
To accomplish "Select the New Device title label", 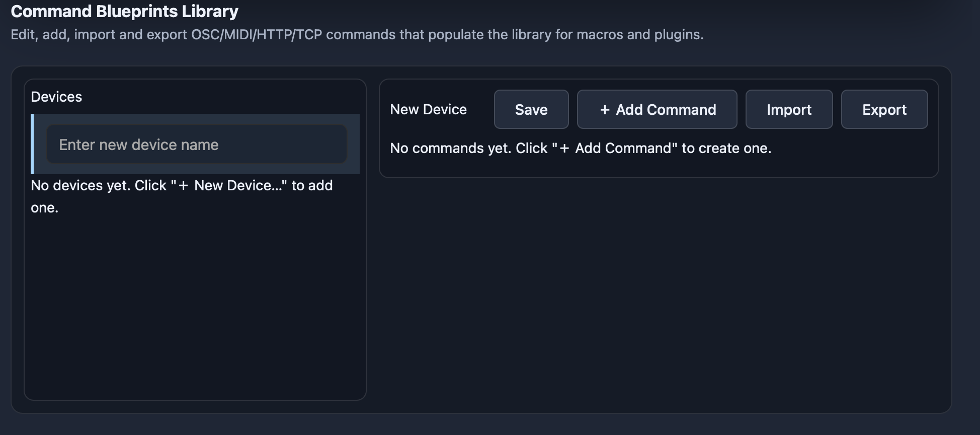I will tap(428, 109).
